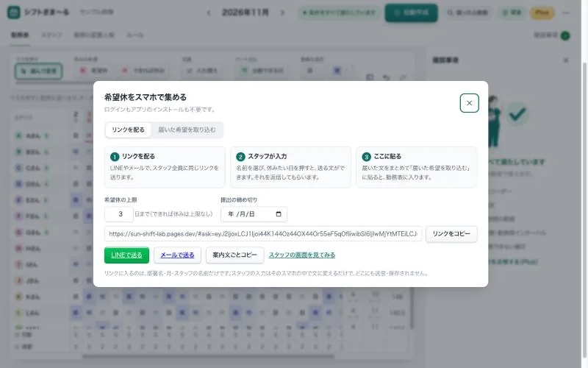Close the 確認事項 side panel behind the dialog
The image size is (588, 368).
click(x=566, y=60)
